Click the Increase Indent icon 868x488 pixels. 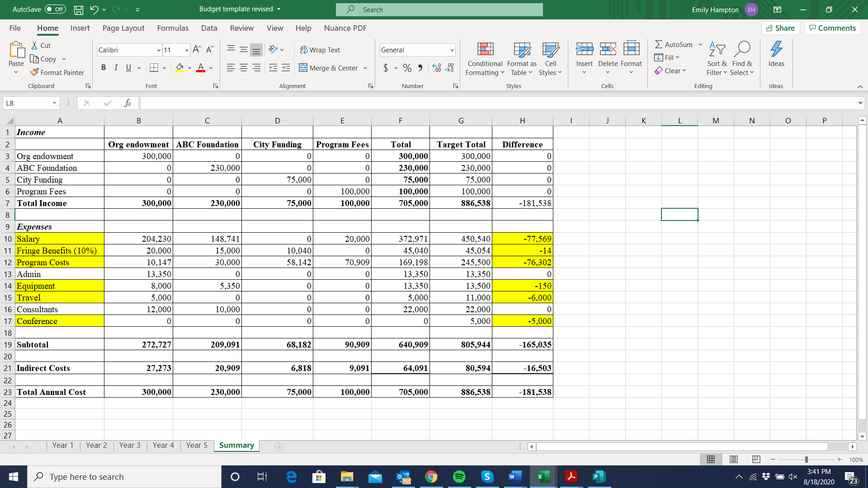pyautogui.click(x=286, y=68)
